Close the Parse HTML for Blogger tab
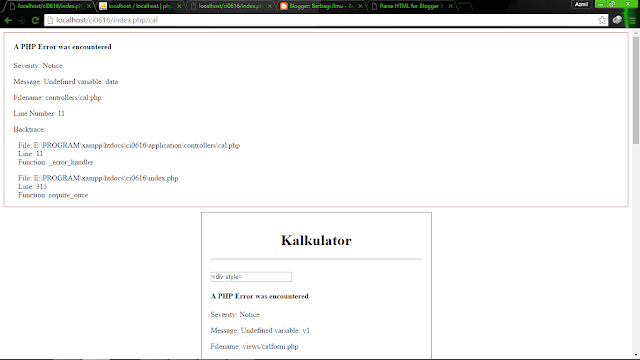The image size is (640, 360). click(x=451, y=6)
